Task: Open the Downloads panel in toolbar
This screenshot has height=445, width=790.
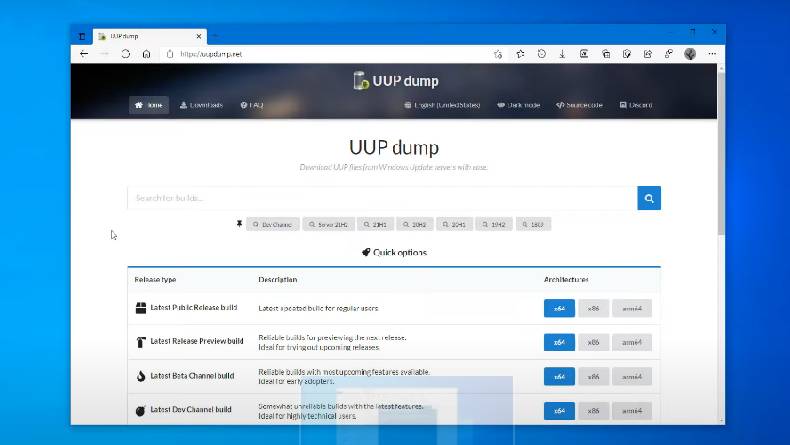Action: click(x=562, y=54)
